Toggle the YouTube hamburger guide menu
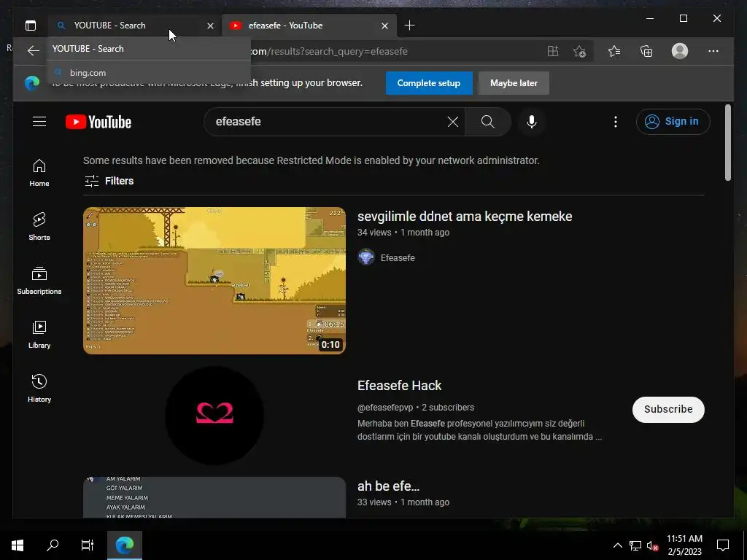The height and width of the screenshot is (560, 747). pos(39,122)
